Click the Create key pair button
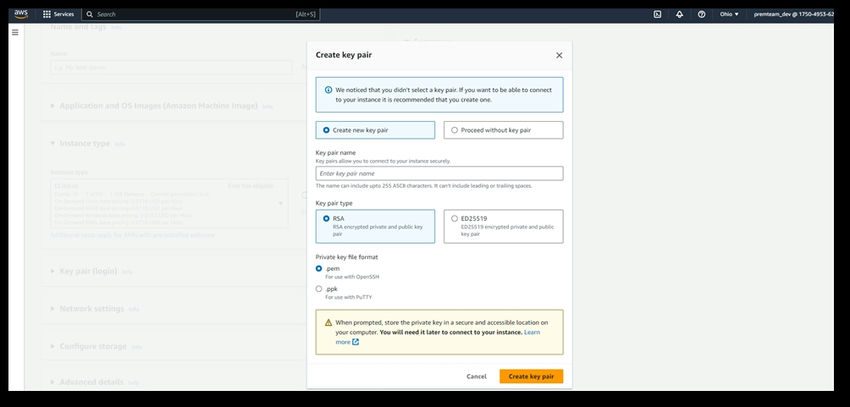 coord(531,376)
